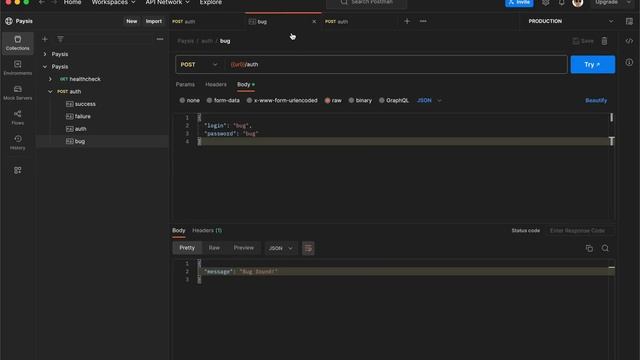Select the binary body type radio
The image size is (640, 360).
pos(351,100)
